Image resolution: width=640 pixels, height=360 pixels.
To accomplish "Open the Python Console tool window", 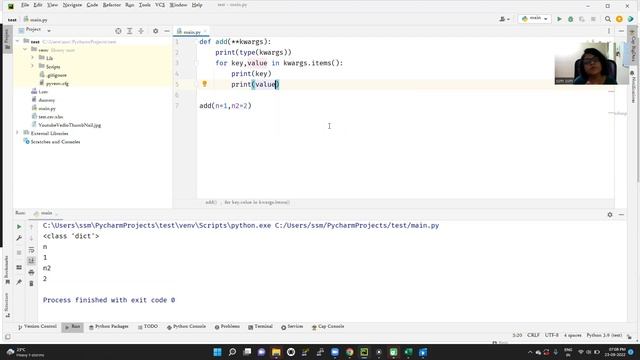I will [x=186, y=327].
